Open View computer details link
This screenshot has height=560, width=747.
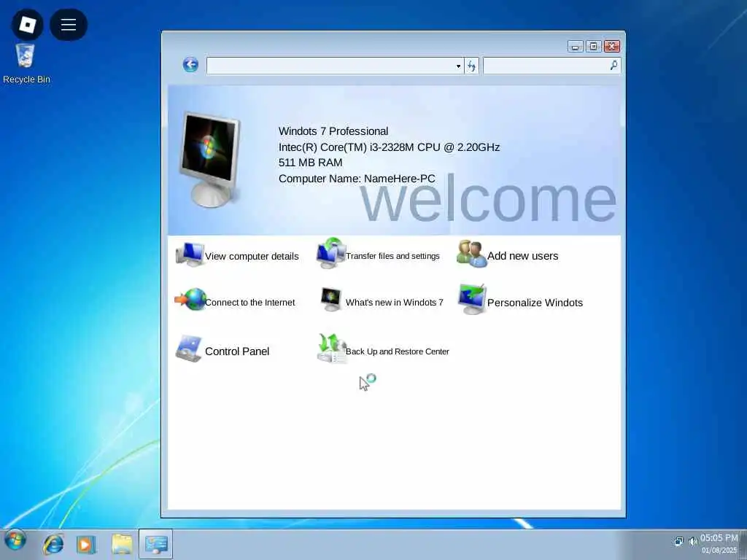pos(252,256)
